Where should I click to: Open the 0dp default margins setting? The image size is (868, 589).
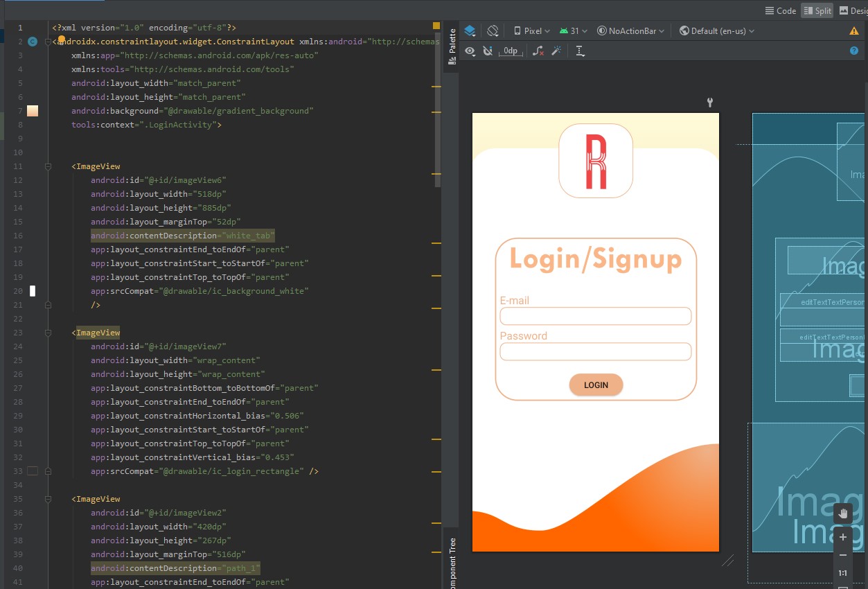click(x=511, y=51)
